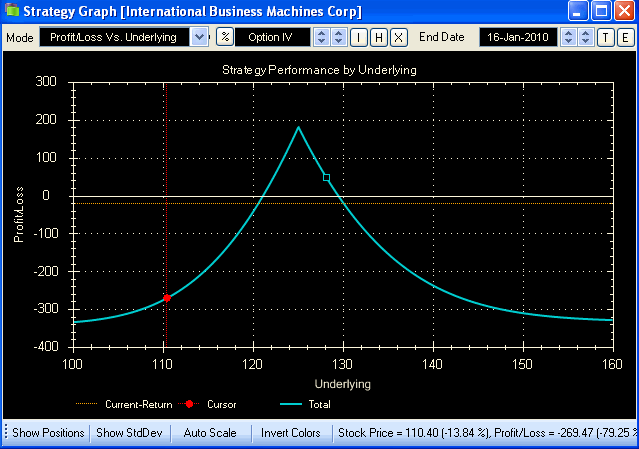The width and height of the screenshot is (639, 449).
Task: Click Show Positions in bottom bar
Action: (x=48, y=433)
